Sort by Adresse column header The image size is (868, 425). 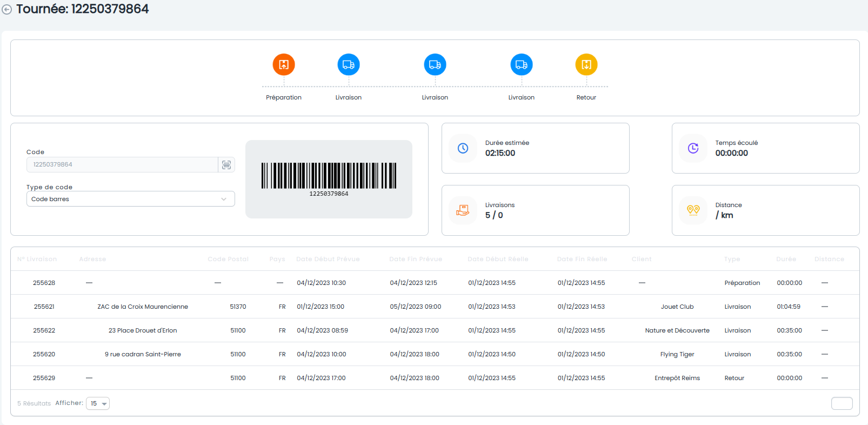(x=92, y=259)
